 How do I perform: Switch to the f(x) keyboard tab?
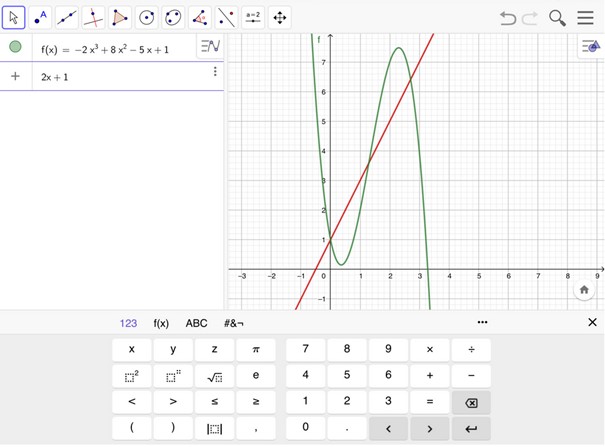[161, 323]
